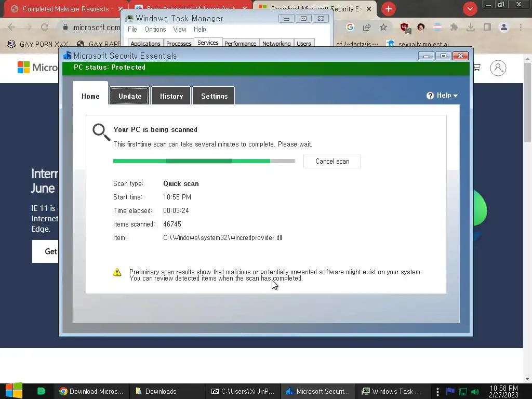Open the uBlock extension icon
This screenshot has height=399, width=532.
[405, 28]
